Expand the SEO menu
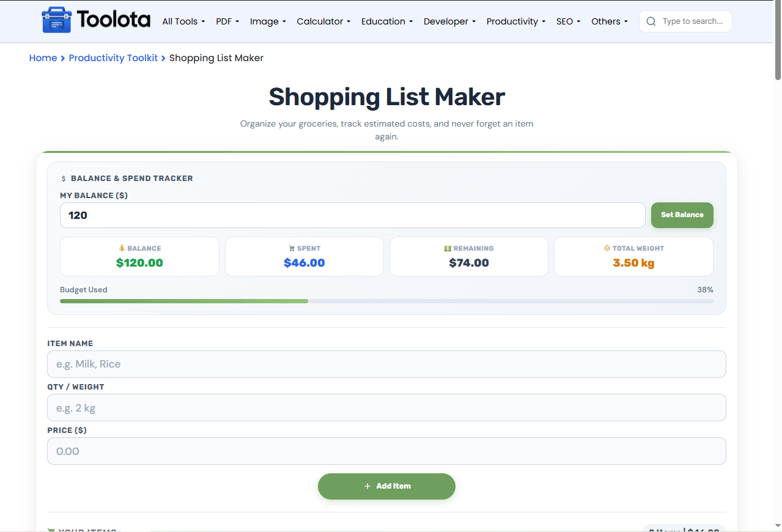The height and width of the screenshot is (532, 782). pos(568,21)
